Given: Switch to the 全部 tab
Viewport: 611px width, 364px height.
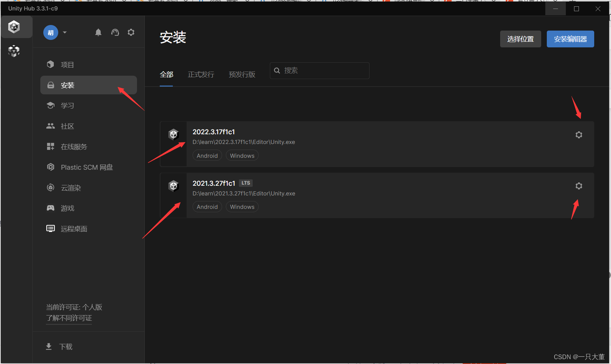Looking at the screenshot, I should pos(166,75).
